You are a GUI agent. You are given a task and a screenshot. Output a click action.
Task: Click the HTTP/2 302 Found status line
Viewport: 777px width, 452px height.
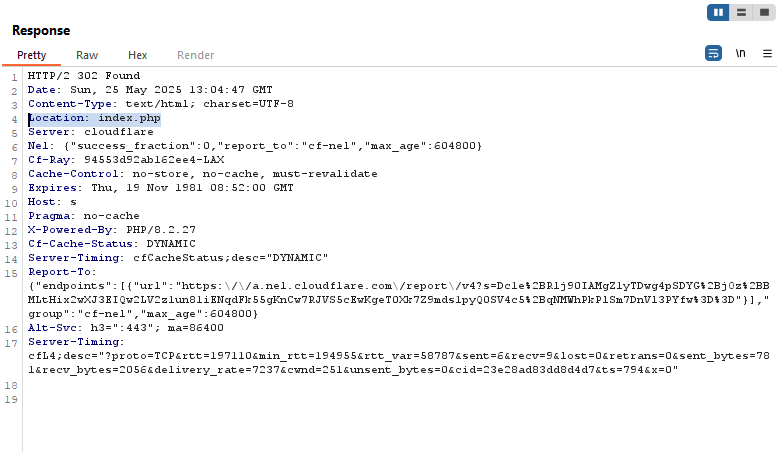point(84,76)
